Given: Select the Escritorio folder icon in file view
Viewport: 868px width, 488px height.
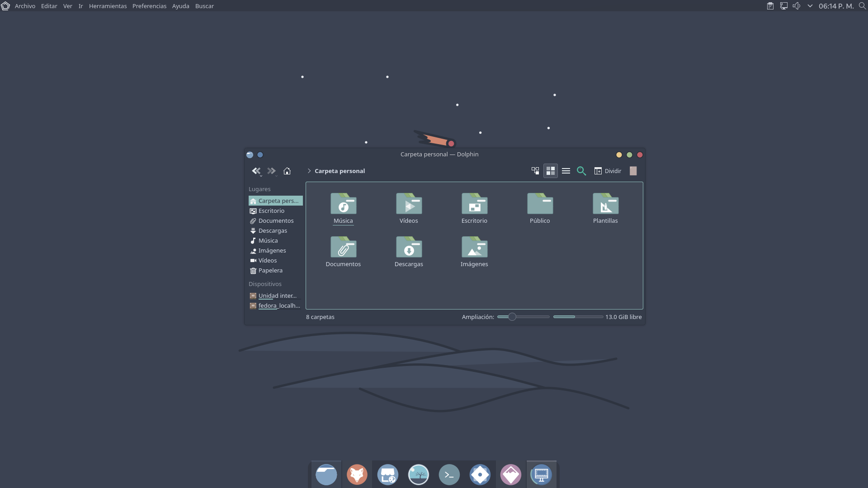Looking at the screenshot, I should tap(475, 204).
